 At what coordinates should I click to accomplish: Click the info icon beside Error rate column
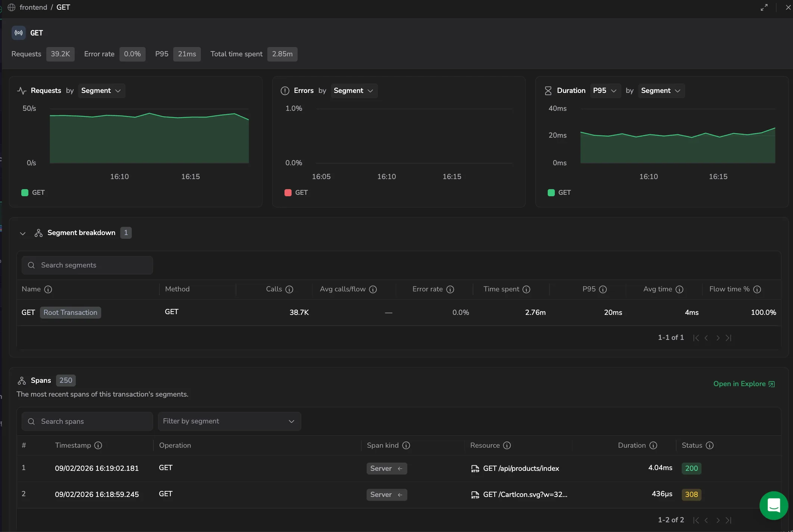pyautogui.click(x=450, y=289)
